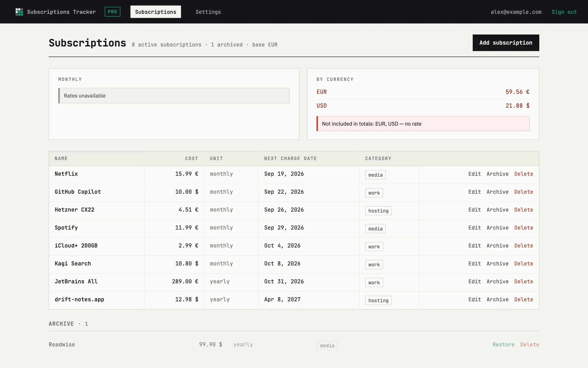
Task: Delete the Hetzner CX22 subscription
Action: (x=524, y=210)
